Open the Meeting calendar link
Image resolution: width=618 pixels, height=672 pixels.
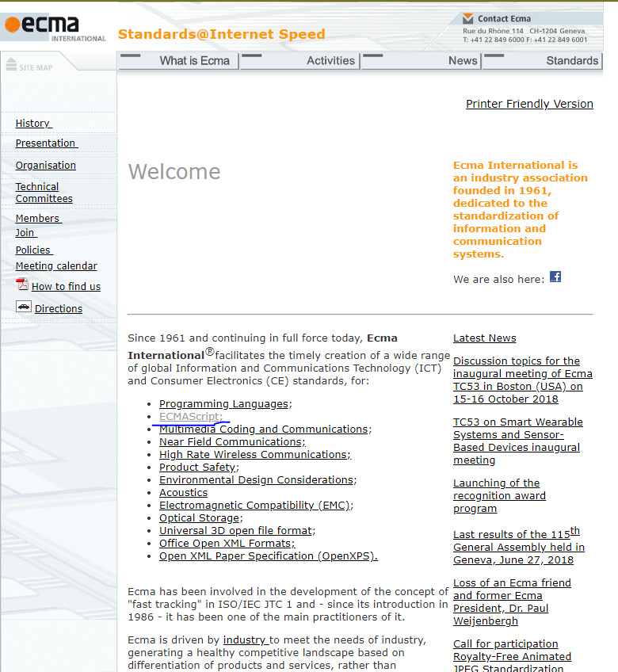(x=56, y=266)
